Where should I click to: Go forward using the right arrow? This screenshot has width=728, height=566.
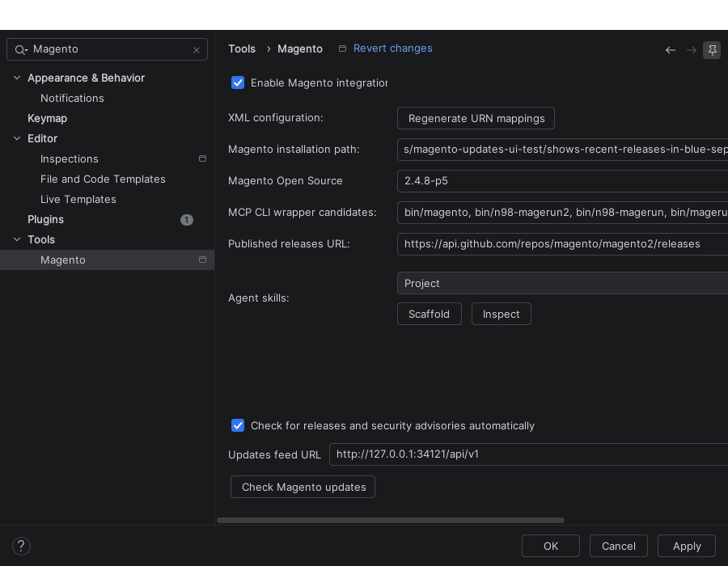(692, 50)
